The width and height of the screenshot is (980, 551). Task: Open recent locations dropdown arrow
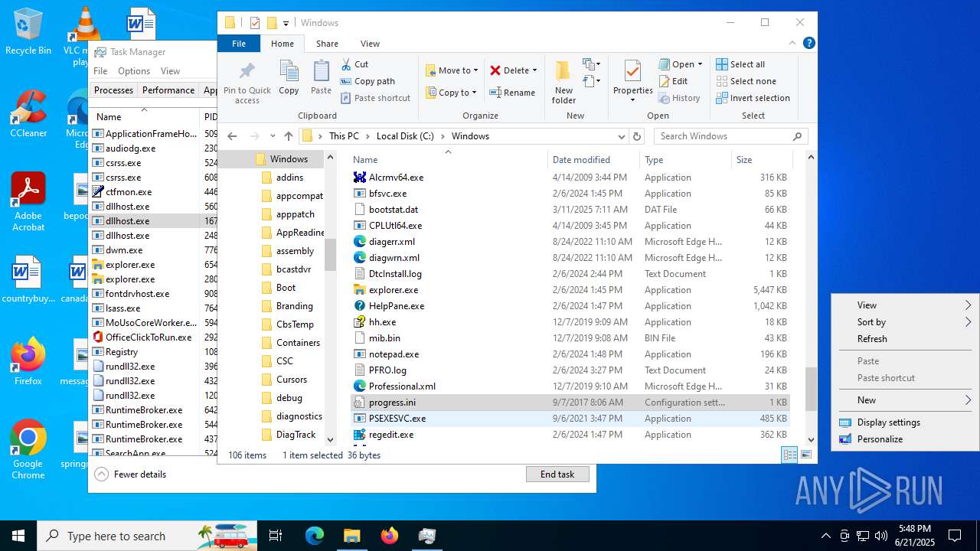273,136
